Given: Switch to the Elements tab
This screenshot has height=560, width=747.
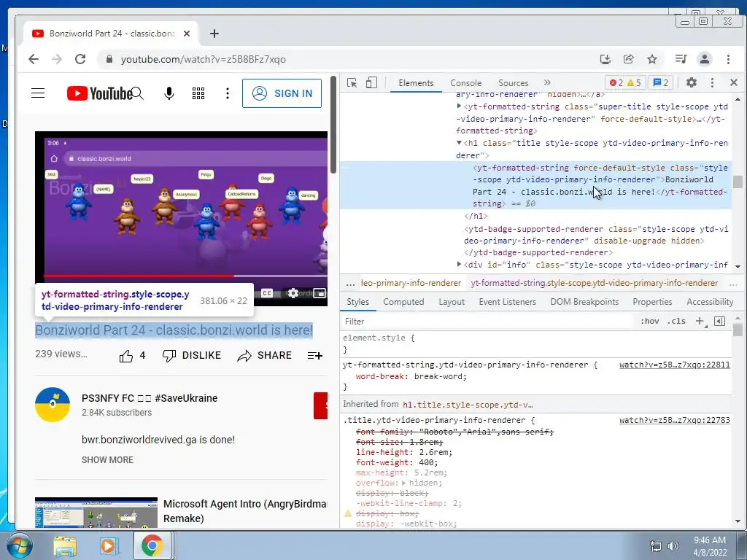Looking at the screenshot, I should pyautogui.click(x=416, y=83).
